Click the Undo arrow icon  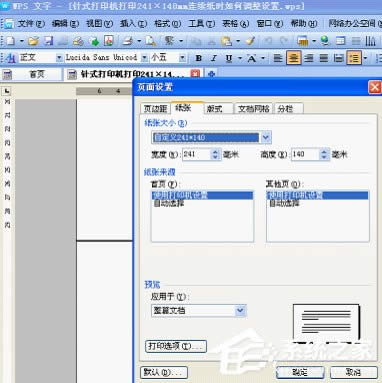tap(268, 41)
